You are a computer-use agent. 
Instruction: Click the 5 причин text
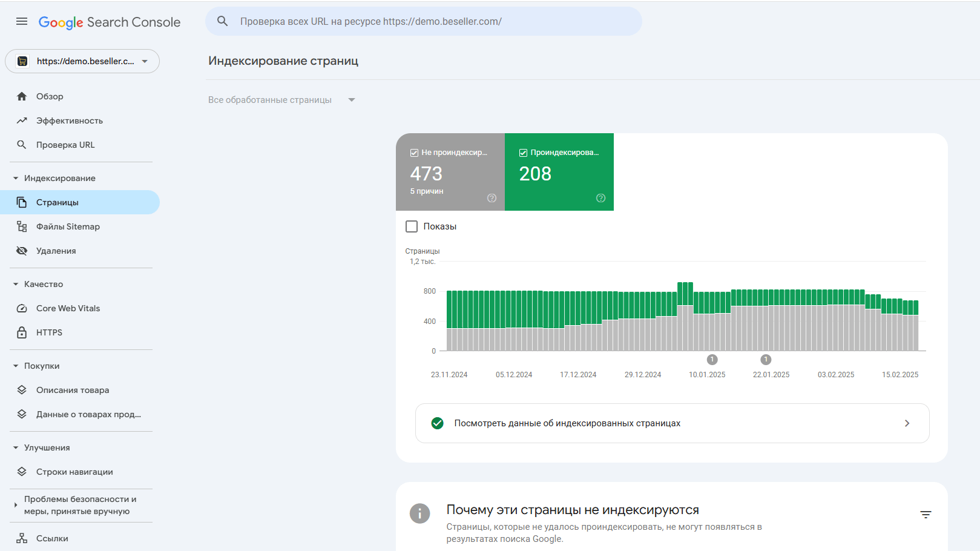[427, 191]
